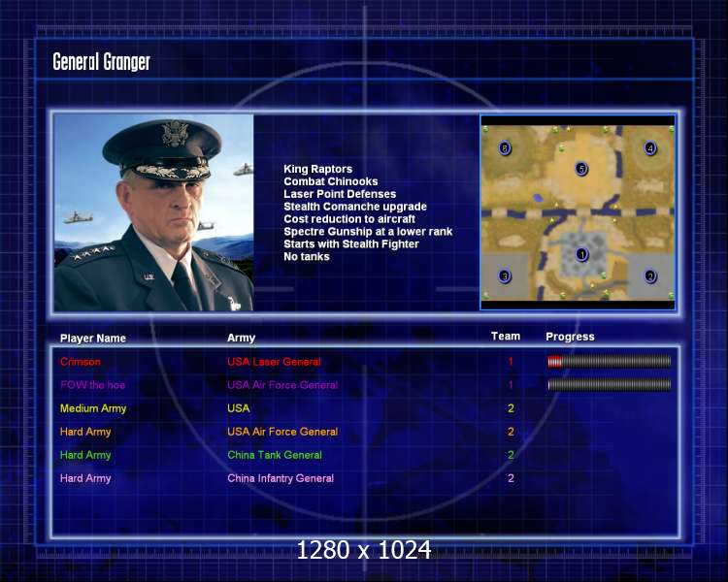Click start position marker 5 on minimap
The height and width of the screenshot is (582, 728).
pos(581,169)
